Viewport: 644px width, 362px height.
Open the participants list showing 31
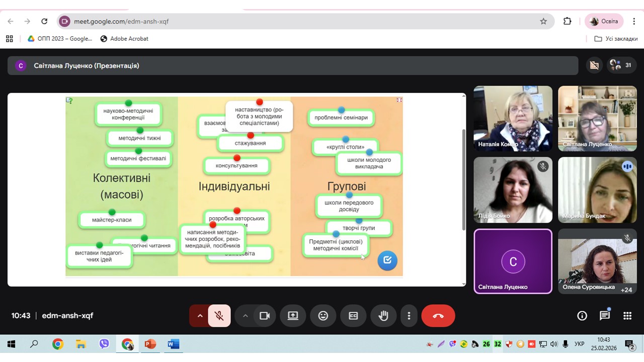[621, 65]
